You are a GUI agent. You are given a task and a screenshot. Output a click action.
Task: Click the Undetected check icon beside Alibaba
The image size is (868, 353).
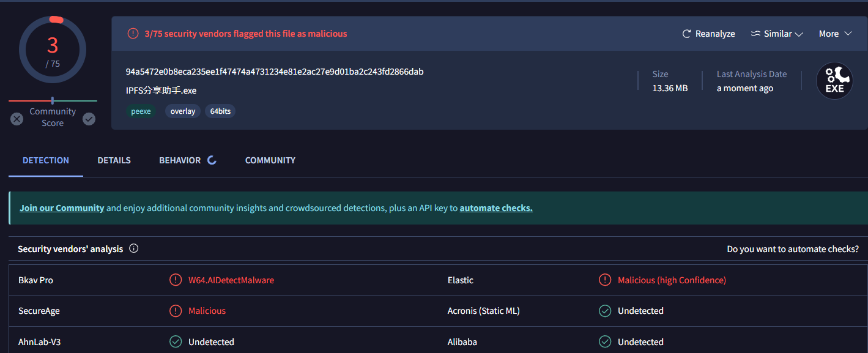point(605,341)
